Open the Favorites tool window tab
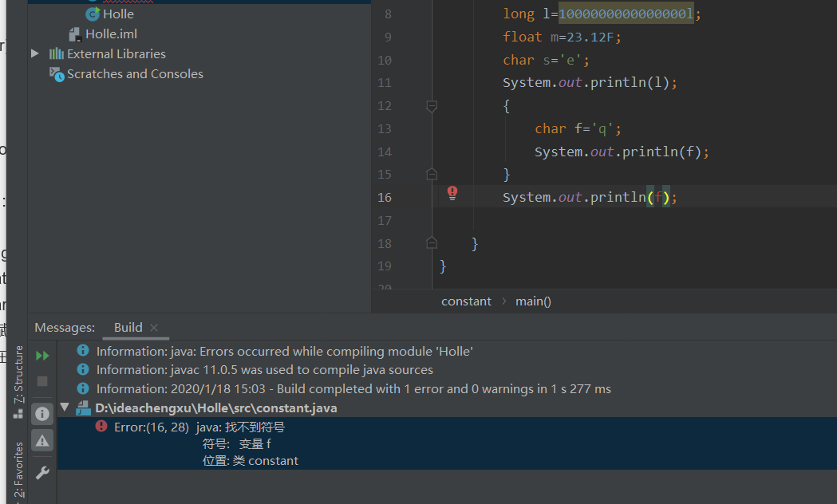The width and height of the screenshot is (837, 504). 18,471
